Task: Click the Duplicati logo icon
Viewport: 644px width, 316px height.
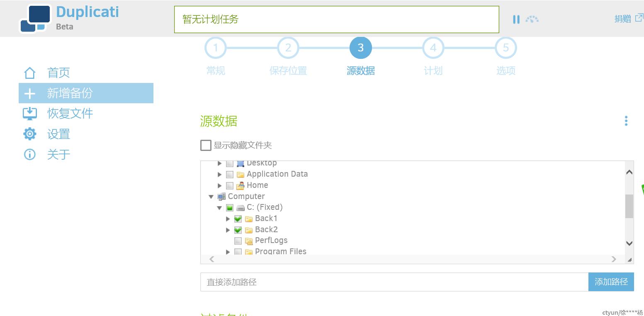Action: [x=36, y=18]
